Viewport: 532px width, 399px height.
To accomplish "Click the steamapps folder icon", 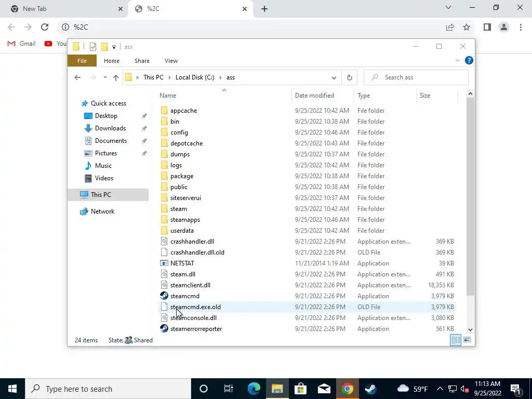I will [164, 220].
